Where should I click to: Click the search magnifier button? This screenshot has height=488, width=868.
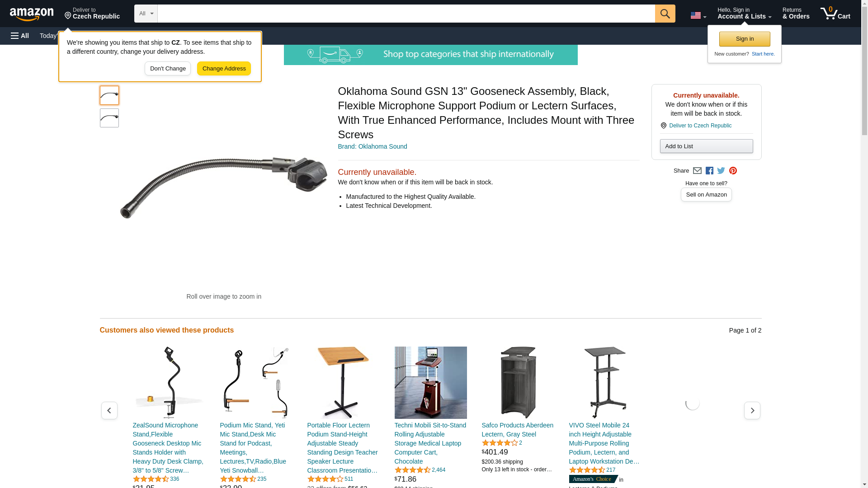[665, 14]
